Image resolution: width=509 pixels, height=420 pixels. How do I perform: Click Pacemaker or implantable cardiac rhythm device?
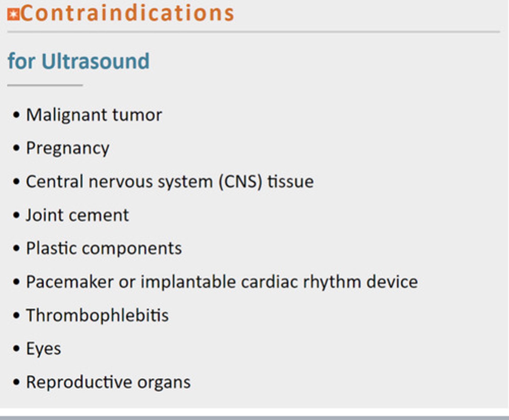[222, 282]
